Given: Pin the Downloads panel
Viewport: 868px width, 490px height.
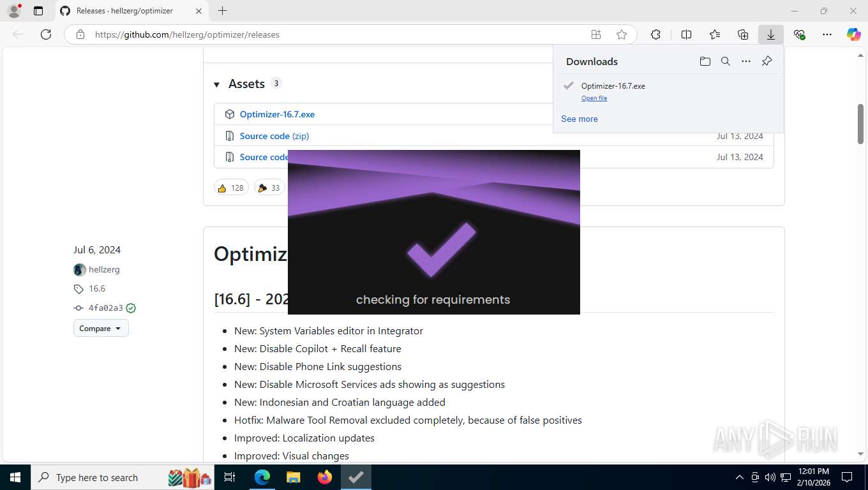Looking at the screenshot, I should [767, 61].
